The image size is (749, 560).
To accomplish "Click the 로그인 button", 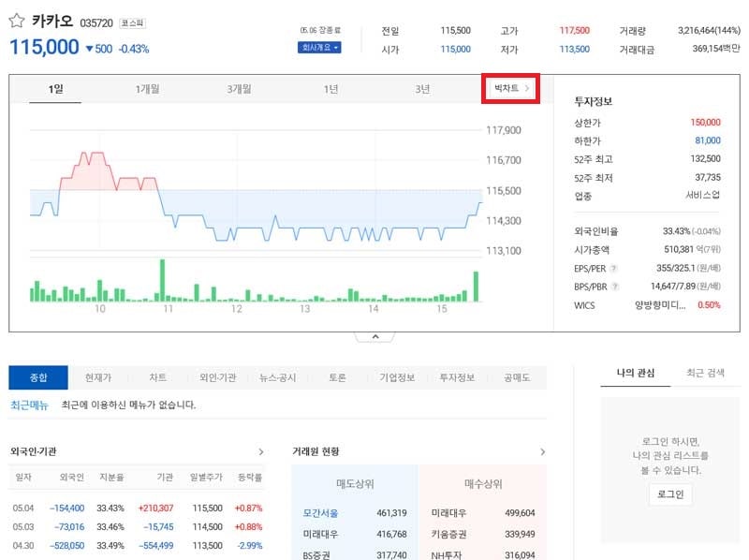I will (669, 494).
